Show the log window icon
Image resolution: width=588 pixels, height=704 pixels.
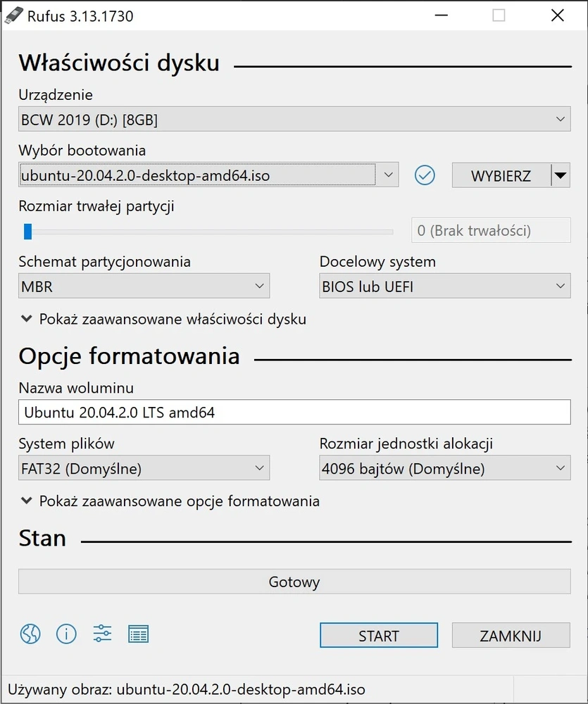pos(138,634)
